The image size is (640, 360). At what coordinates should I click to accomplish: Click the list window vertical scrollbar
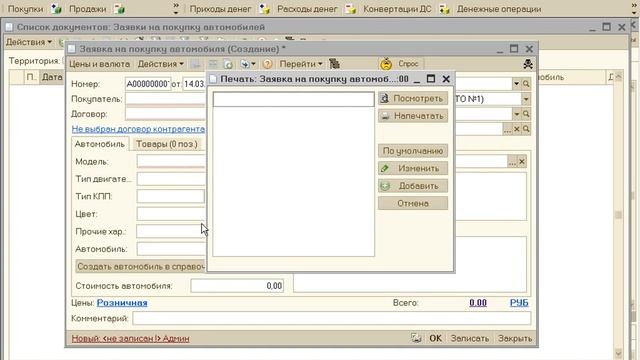(618, 214)
